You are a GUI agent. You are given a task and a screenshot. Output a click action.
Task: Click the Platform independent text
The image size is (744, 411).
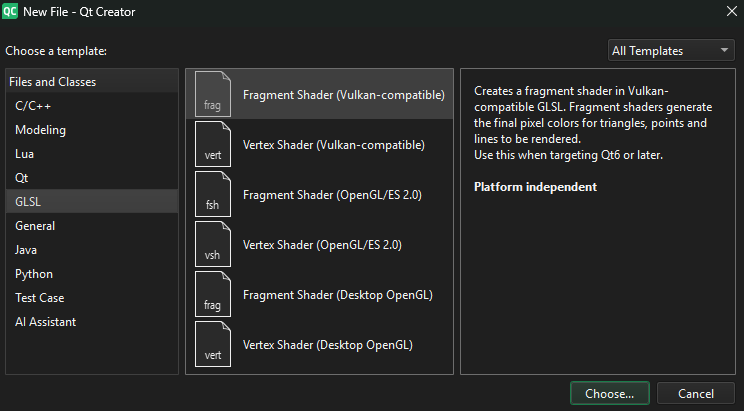pyautogui.click(x=535, y=187)
